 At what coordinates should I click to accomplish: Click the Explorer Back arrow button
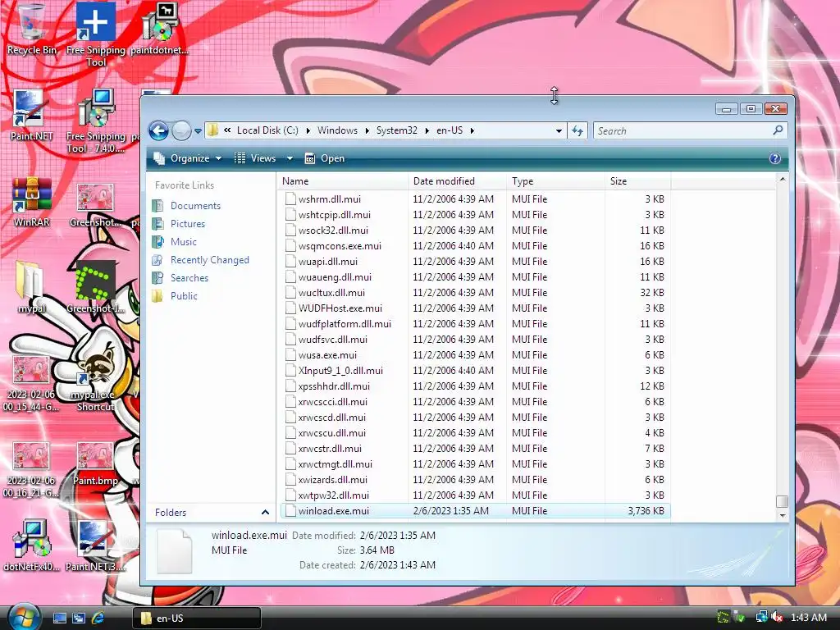[x=158, y=130]
